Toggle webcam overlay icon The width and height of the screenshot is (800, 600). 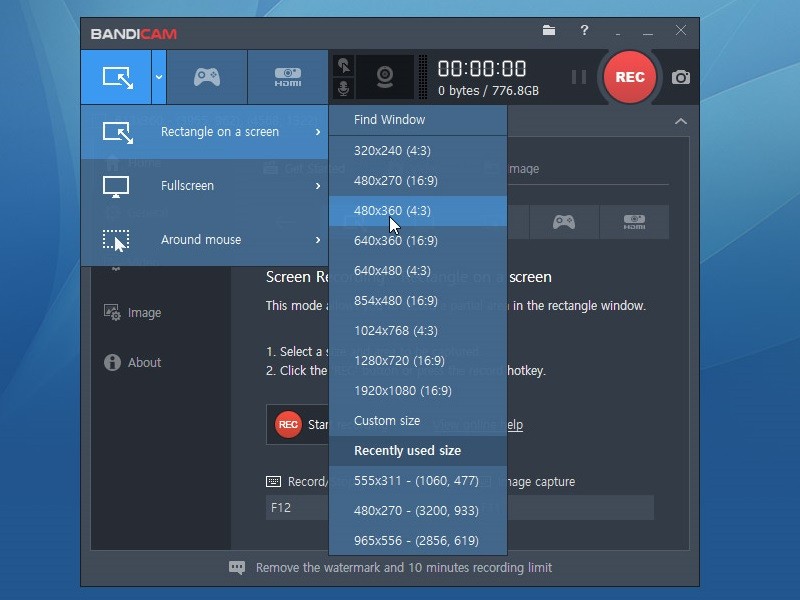click(385, 77)
